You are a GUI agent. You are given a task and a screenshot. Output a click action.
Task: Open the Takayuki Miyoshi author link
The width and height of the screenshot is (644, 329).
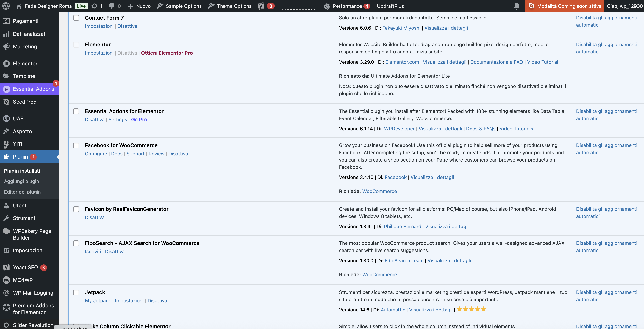(401, 28)
